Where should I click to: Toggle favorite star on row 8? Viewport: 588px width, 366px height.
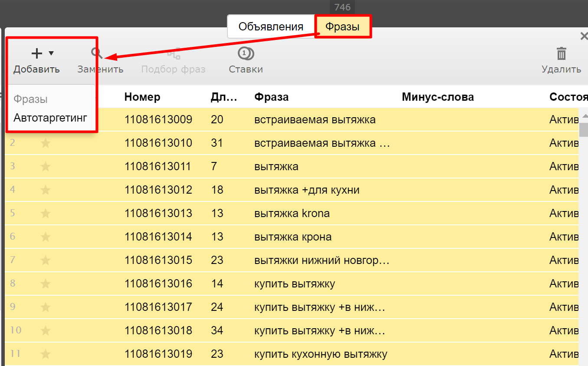point(46,284)
